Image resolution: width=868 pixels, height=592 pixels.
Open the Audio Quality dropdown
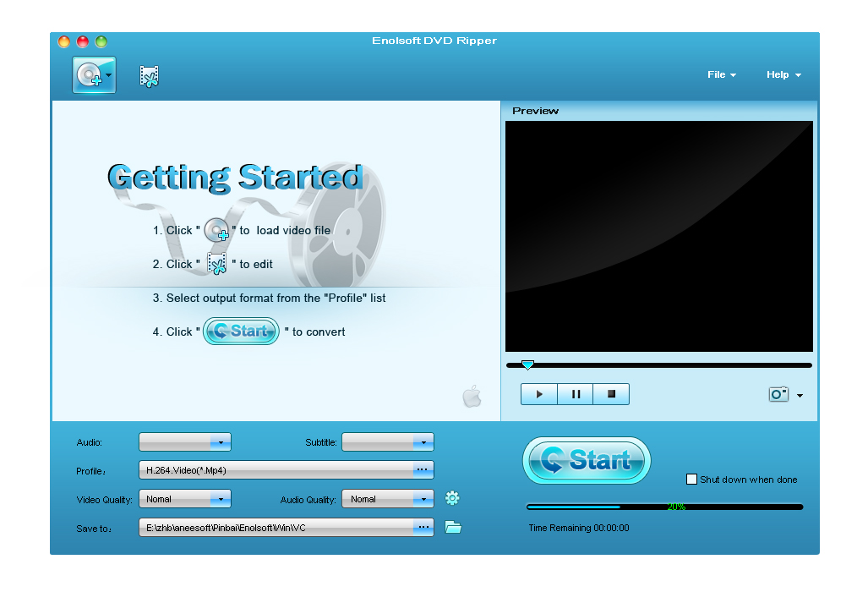tap(388, 499)
